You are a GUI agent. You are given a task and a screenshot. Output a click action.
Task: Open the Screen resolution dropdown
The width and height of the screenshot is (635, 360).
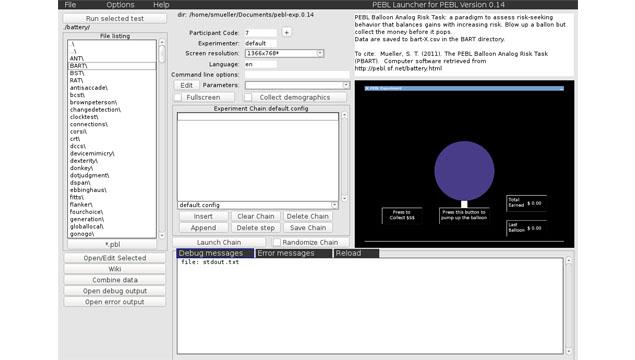click(x=320, y=53)
